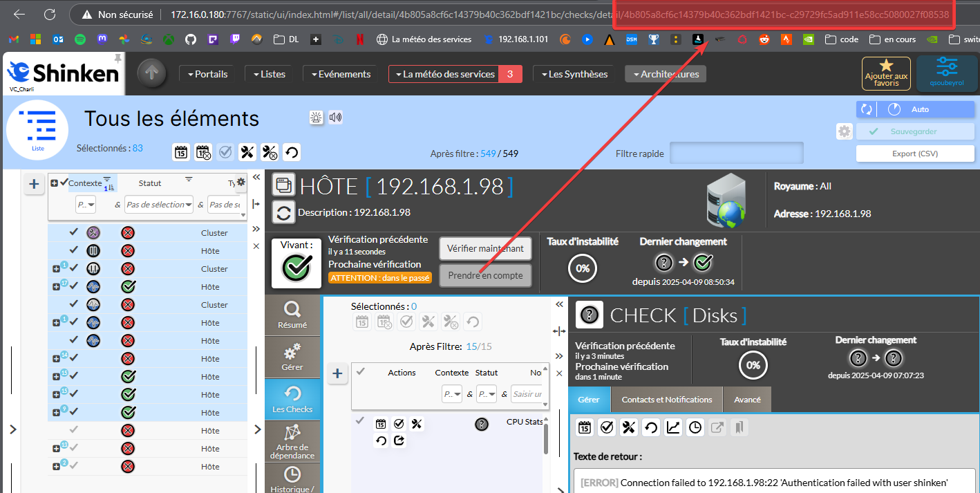Switch to Contacts et Notifications tab
Image resolution: width=980 pixels, height=493 pixels.
666,400
